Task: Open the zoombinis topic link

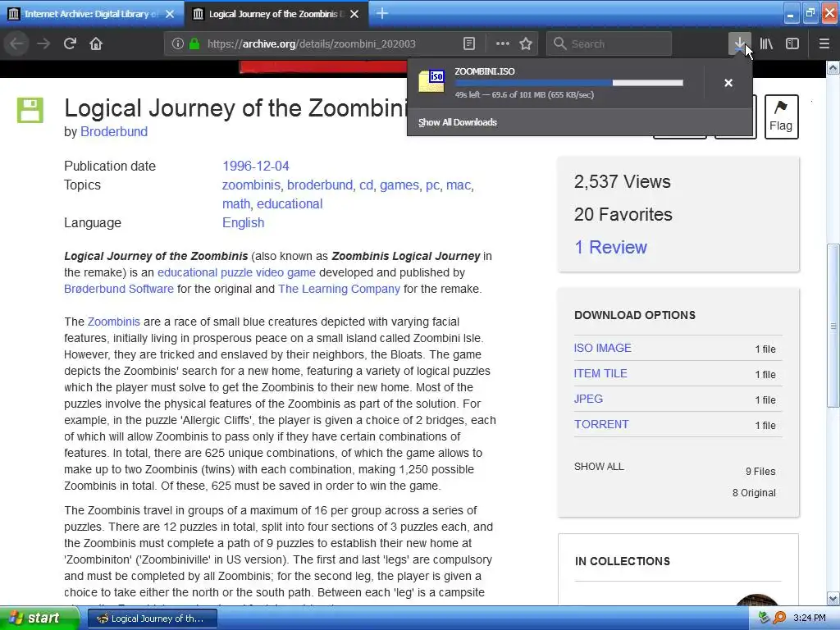Action: (x=251, y=185)
